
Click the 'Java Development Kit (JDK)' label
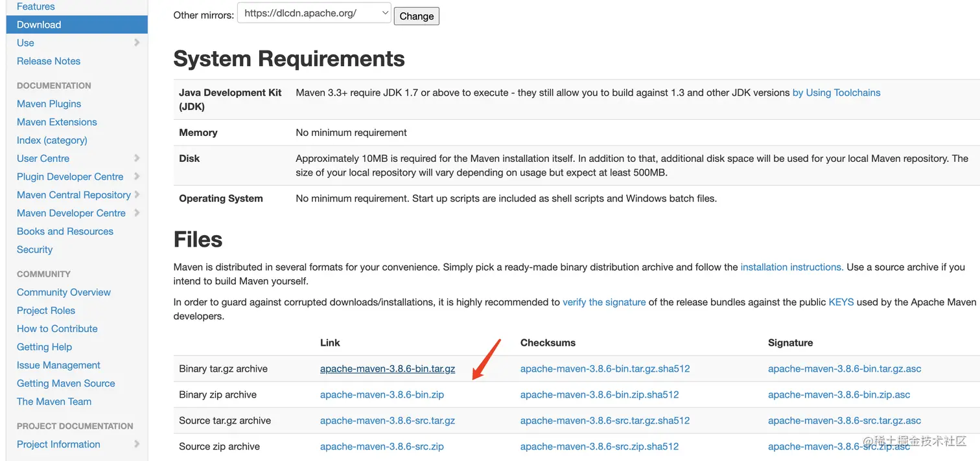coord(230,99)
